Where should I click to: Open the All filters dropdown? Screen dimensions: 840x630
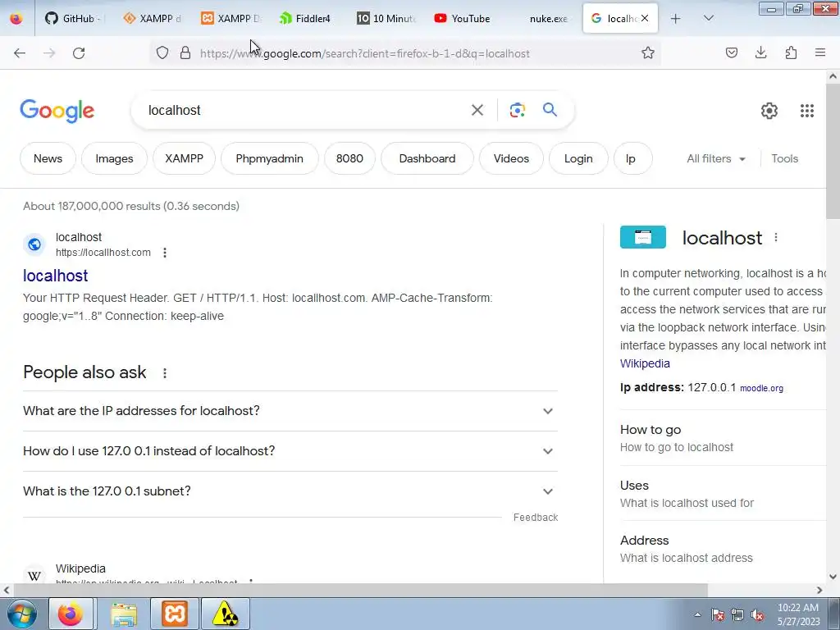click(715, 158)
